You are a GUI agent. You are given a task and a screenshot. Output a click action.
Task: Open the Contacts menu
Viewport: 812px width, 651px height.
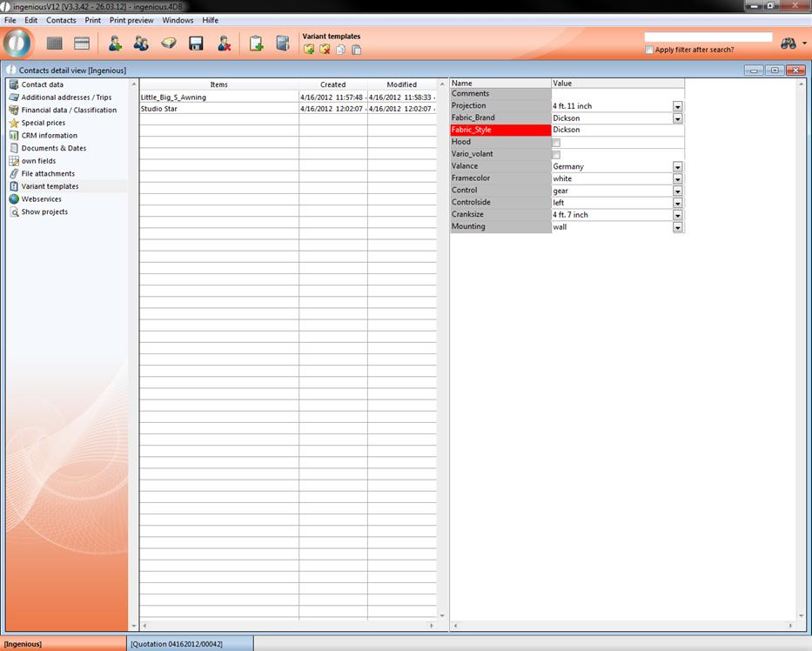[x=61, y=20]
